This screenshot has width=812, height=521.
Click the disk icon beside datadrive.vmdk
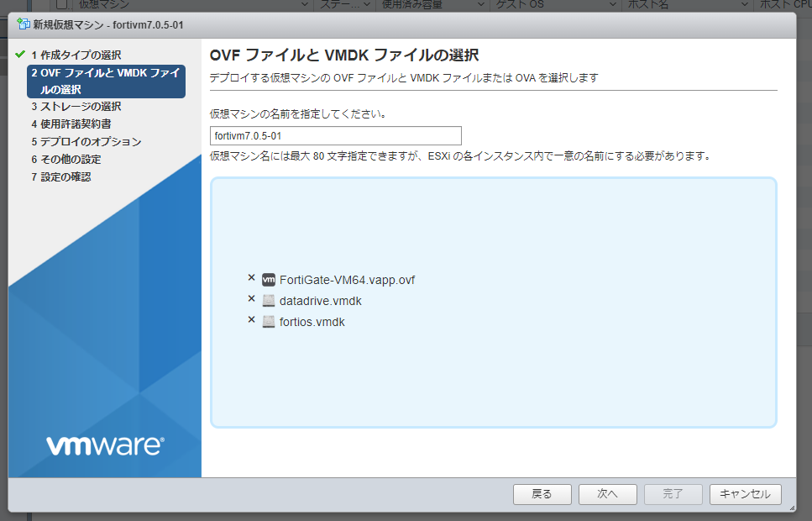(x=268, y=301)
